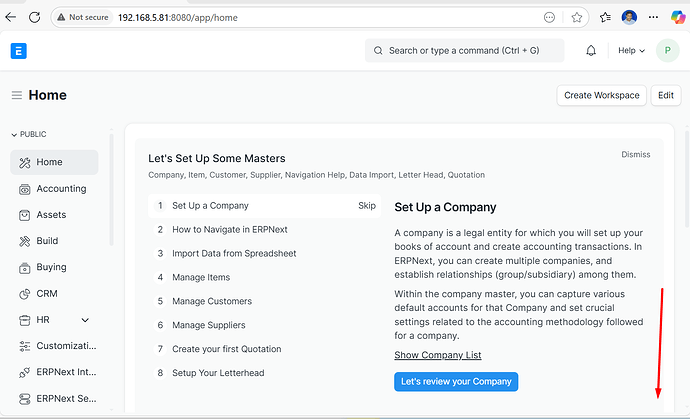
Task: Click the Customization icon in the sidebar
Action: click(25, 346)
